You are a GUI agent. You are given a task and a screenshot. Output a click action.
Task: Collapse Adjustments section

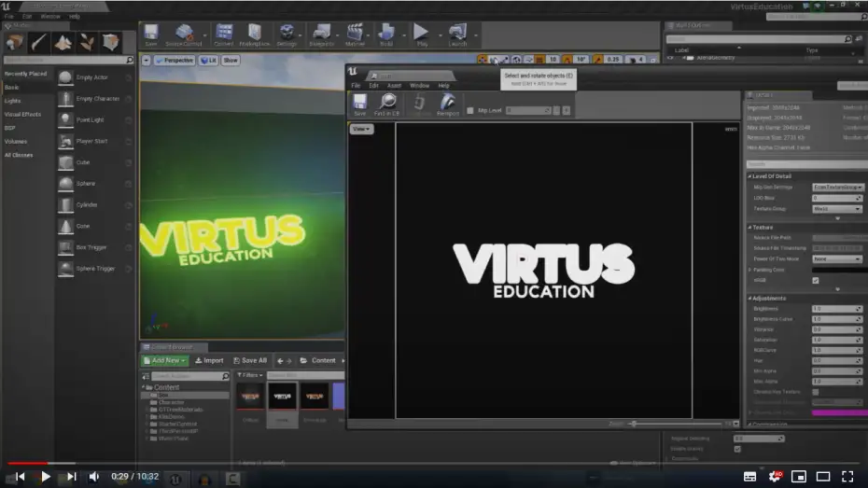click(x=750, y=299)
